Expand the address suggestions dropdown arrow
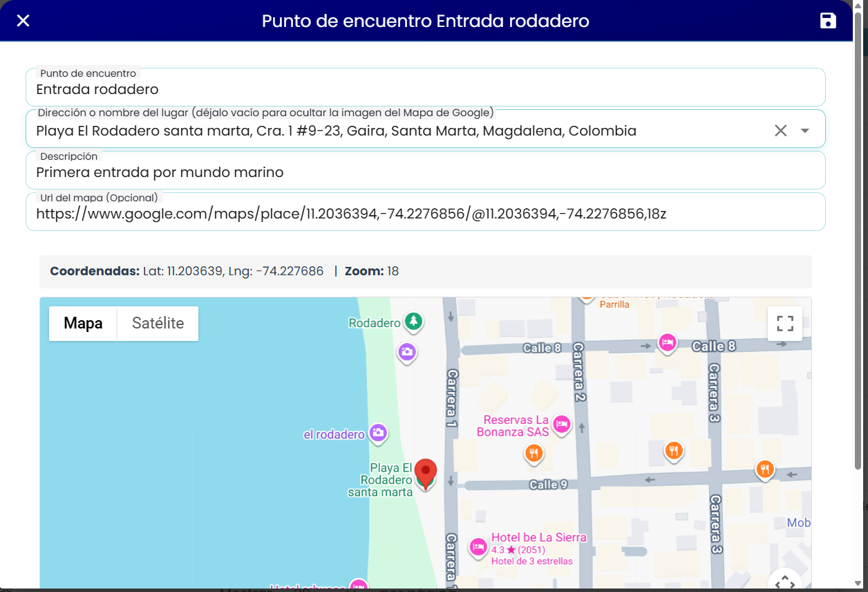Viewport: 868px width, 592px height. [x=805, y=131]
